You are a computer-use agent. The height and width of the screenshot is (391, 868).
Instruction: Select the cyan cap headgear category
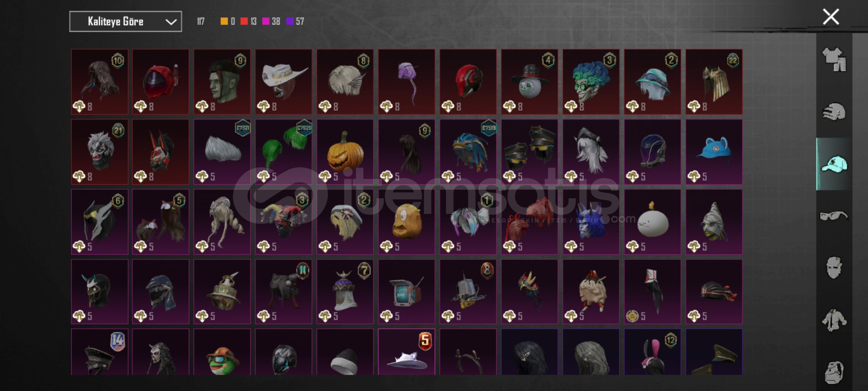coord(834,164)
